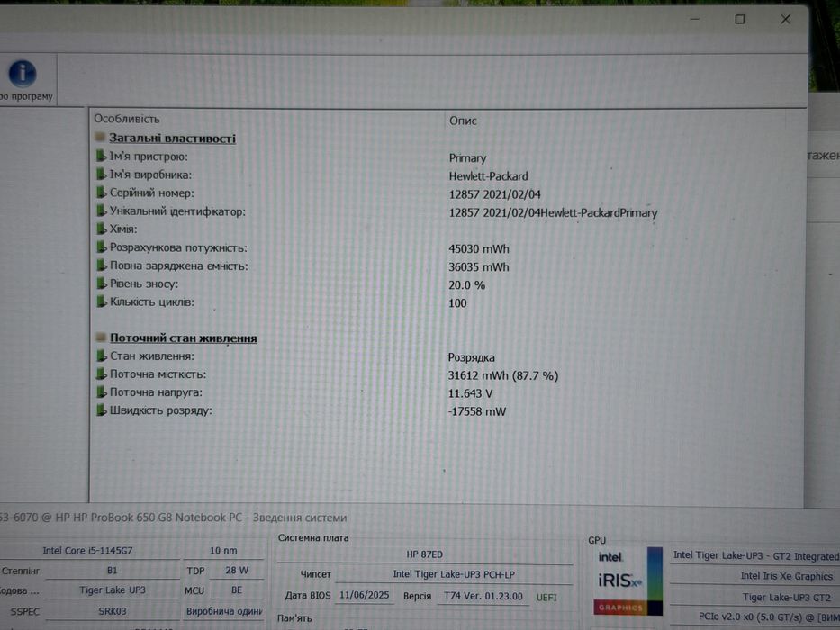This screenshot has height=630, width=840.
Task: Click battery icon beside Поточна місткість
Action: (101, 373)
